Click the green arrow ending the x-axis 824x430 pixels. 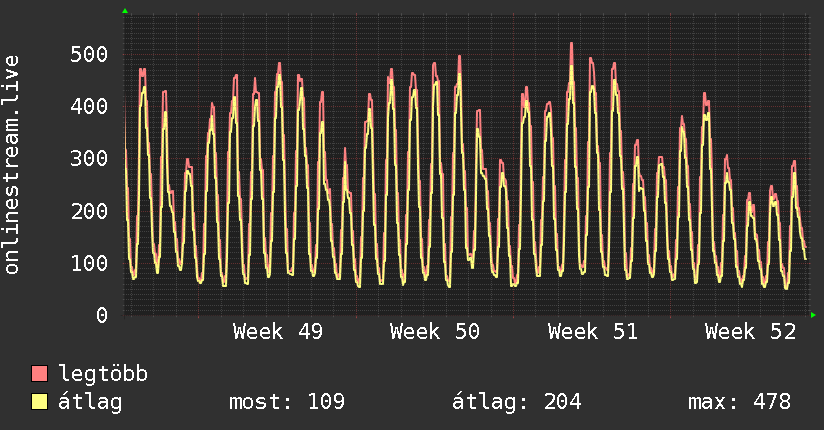click(813, 315)
